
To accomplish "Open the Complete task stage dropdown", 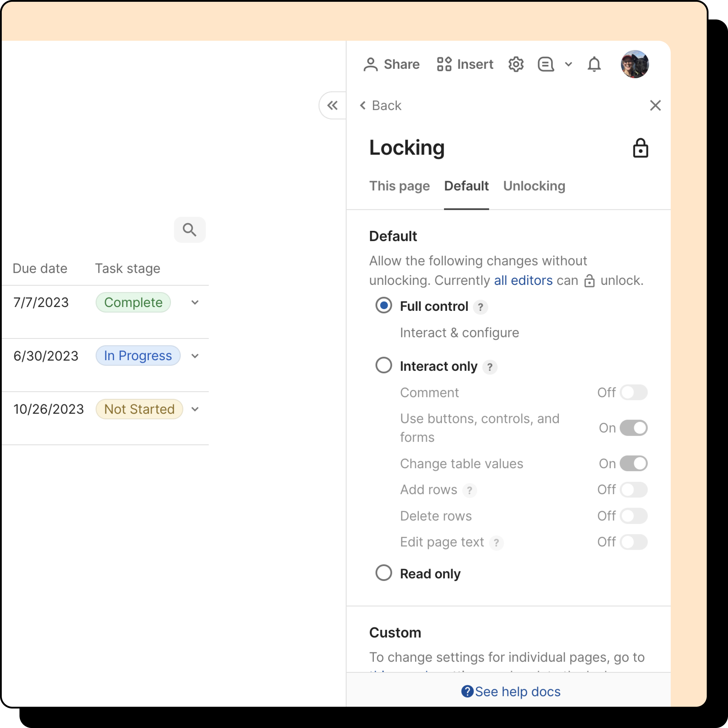I will tap(195, 302).
